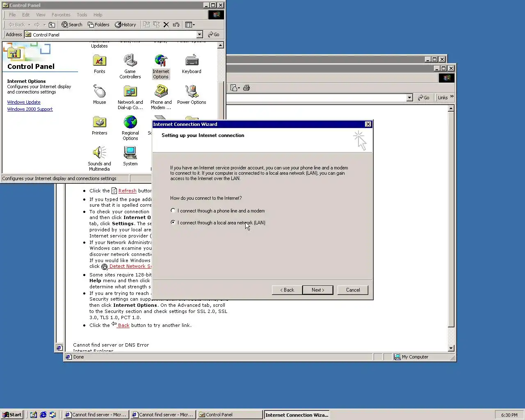The height and width of the screenshot is (420, 525).
Task: Click the red Refresh link on error page
Action: tap(127, 191)
